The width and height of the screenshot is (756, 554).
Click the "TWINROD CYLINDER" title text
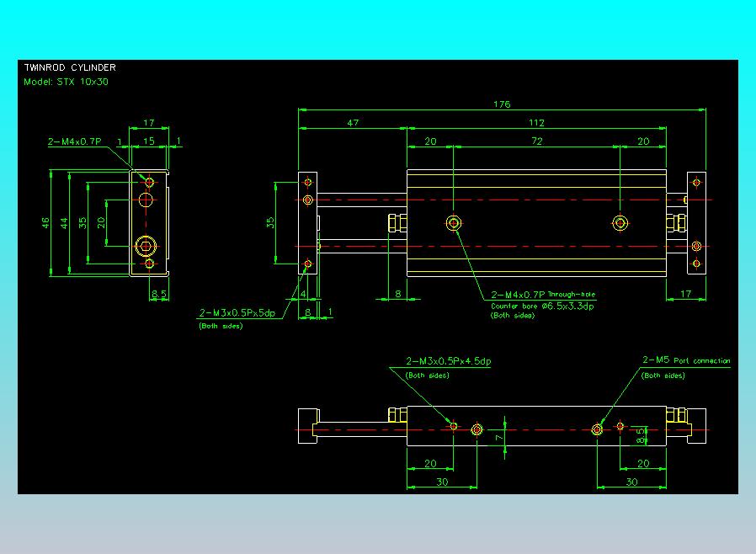(70, 67)
